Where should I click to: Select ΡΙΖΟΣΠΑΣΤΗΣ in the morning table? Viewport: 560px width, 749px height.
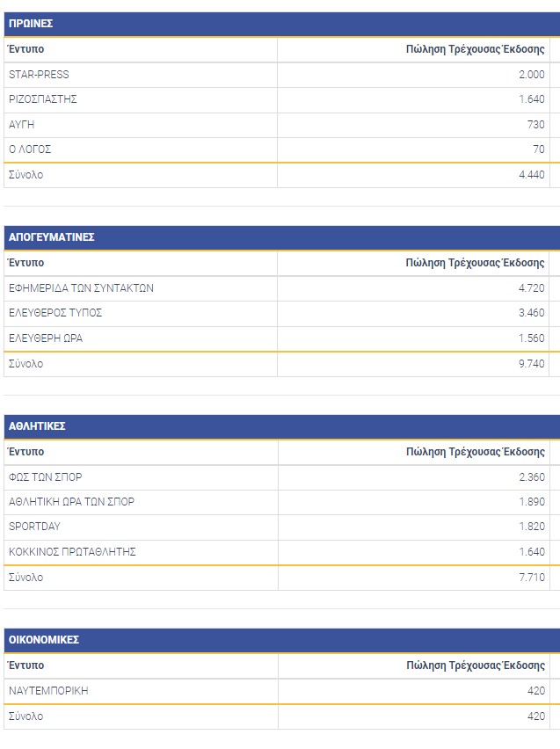click(x=43, y=99)
